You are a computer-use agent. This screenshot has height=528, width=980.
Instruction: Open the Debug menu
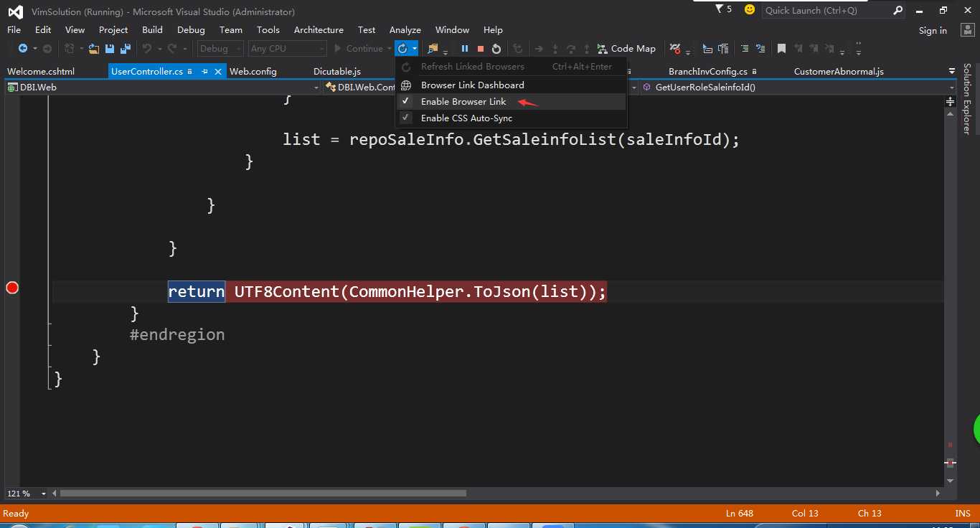191,30
